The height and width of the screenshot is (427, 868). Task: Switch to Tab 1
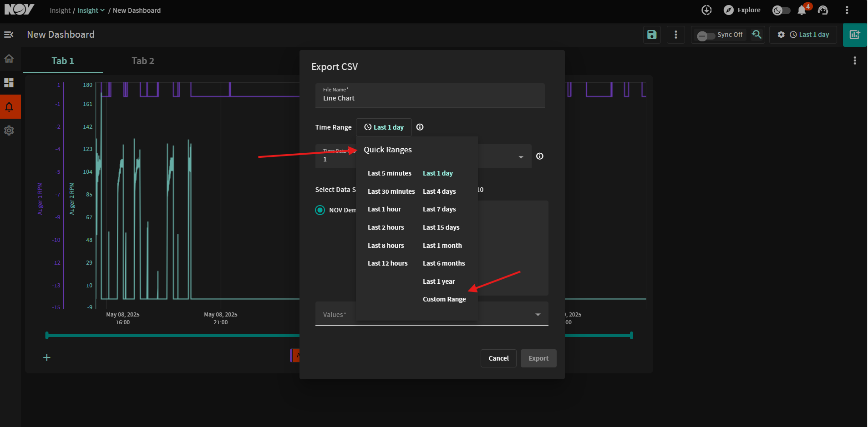click(x=63, y=61)
